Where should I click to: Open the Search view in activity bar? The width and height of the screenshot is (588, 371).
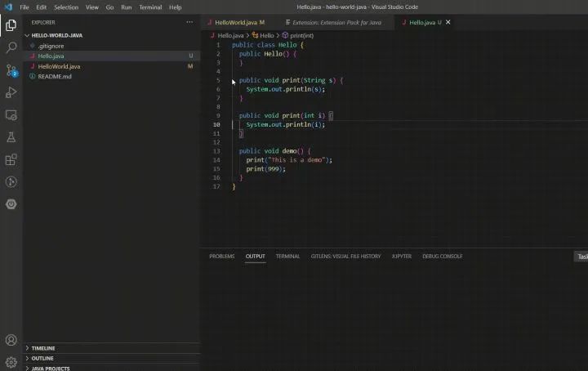click(x=11, y=48)
